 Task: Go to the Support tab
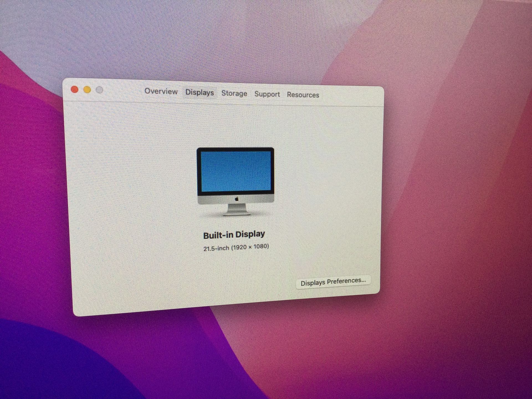267,94
